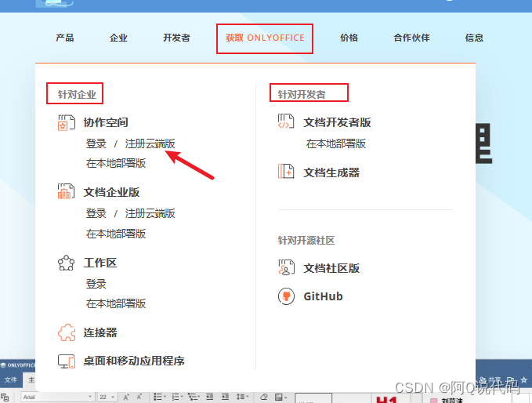Click the 工作区 icon
Screen dimensions: 532x403
click(66, 263)
